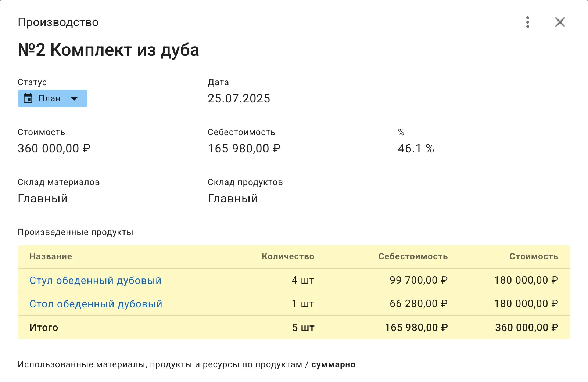The width and height of the screenshot is (588, 382).
Task: Click the date 25.07.2025
Action: point(239,98)
